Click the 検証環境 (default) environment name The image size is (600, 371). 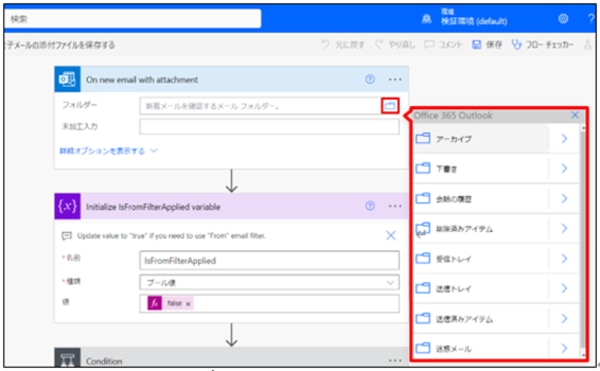tap(474, 21)
